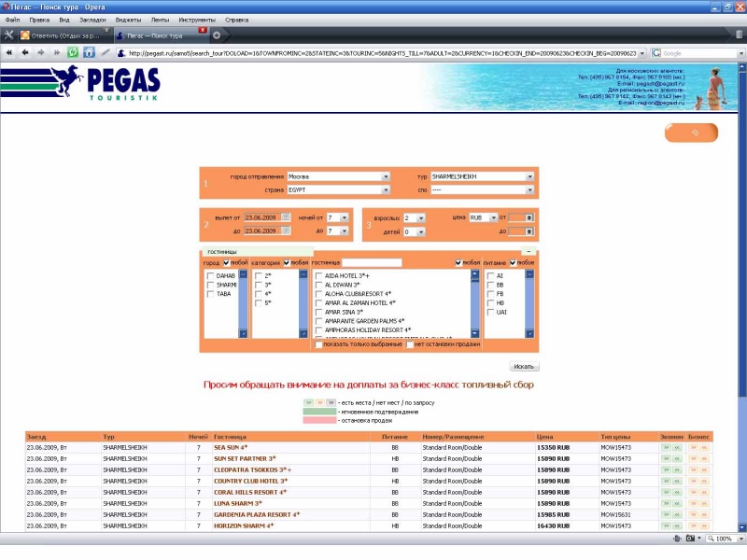Open the SEA SUN 4* hotel link
The width and height of the screenshot is (747, 560).
tap(231, 448)
